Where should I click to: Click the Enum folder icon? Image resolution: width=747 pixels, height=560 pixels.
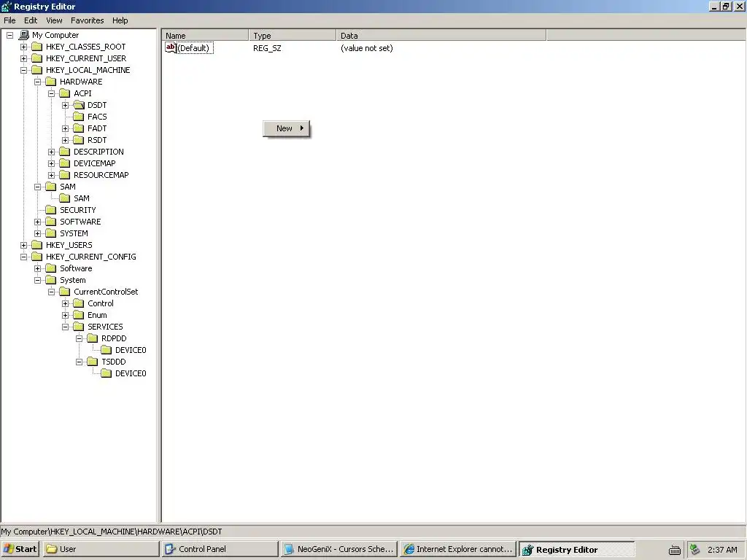pos(79,315)
